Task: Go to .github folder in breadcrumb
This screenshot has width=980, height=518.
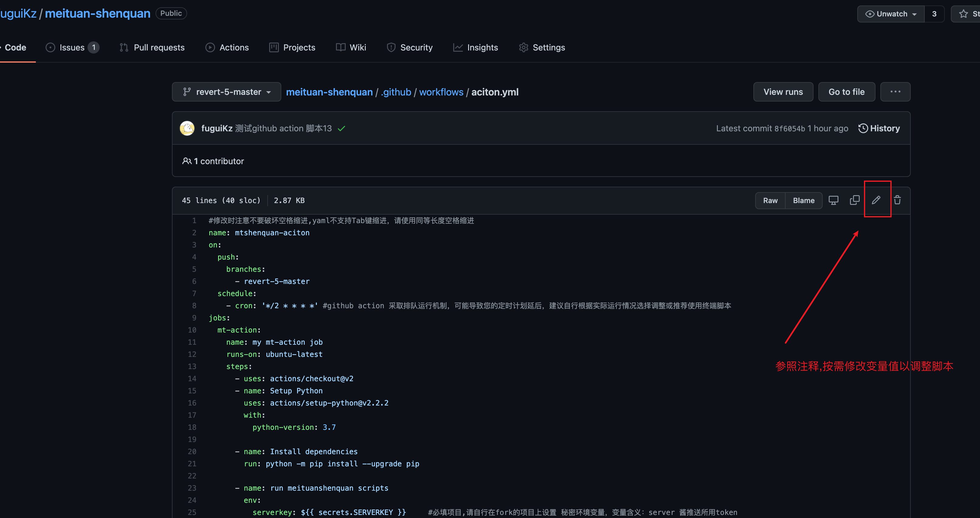Action: point(396,92)
